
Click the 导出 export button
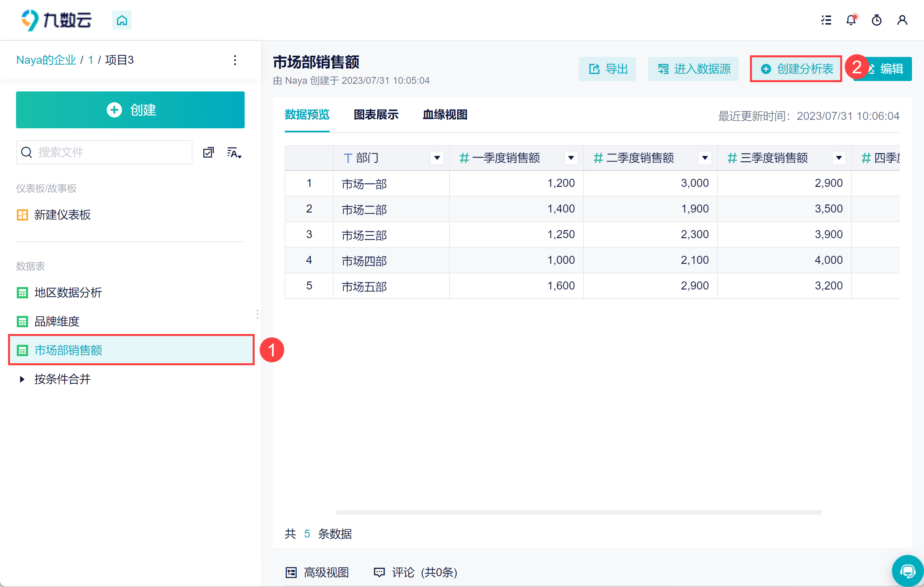(608, 69)
